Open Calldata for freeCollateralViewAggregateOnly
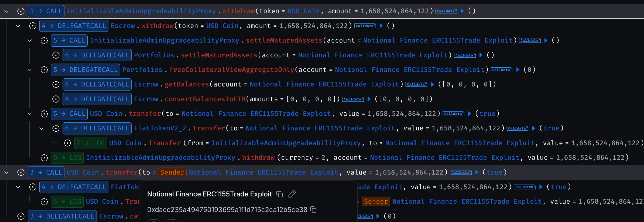 (502, 70)
